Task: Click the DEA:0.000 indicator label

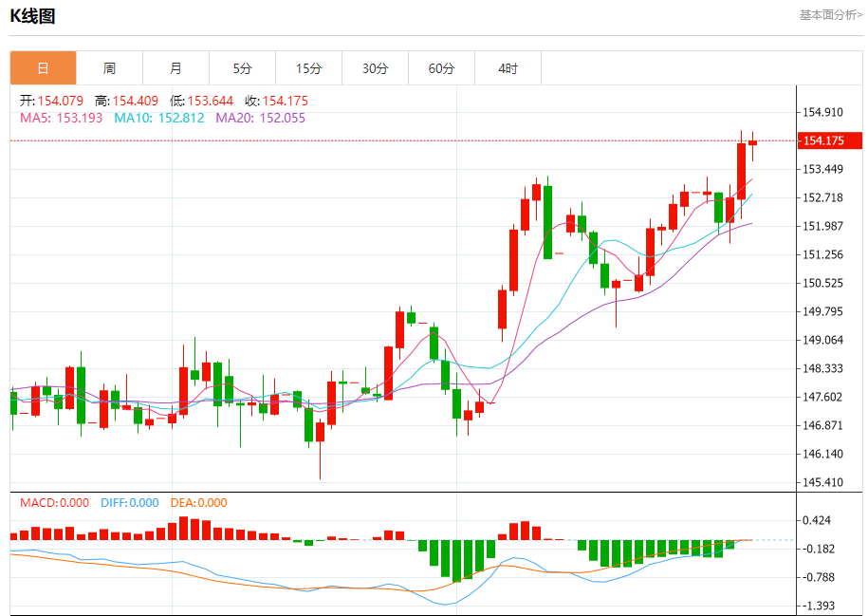Action: 198,503
